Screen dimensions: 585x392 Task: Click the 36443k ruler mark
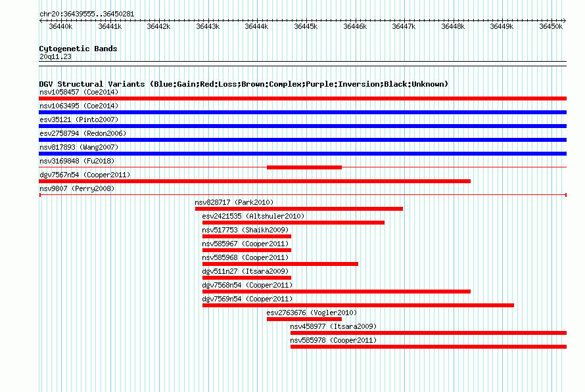[208, 26]
